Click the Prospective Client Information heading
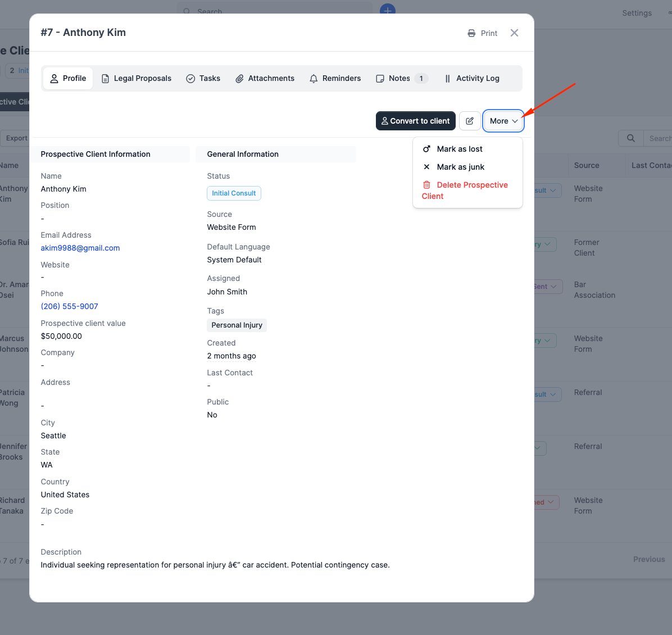Screen dimensions: 672x635 coord(96,154)
